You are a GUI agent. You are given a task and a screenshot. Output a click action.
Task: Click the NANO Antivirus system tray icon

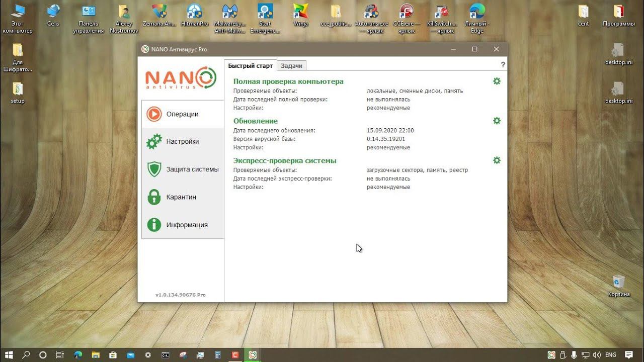(x=551, y=355)
